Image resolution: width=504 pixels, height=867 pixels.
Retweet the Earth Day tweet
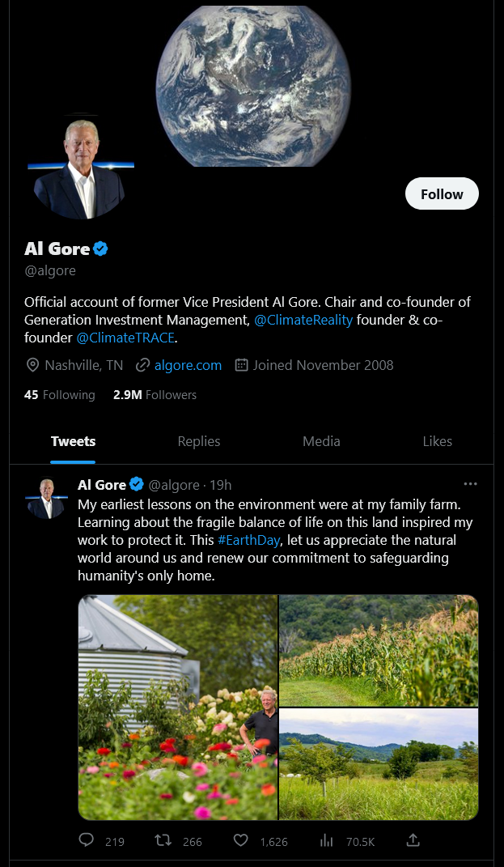coord(163,841)
